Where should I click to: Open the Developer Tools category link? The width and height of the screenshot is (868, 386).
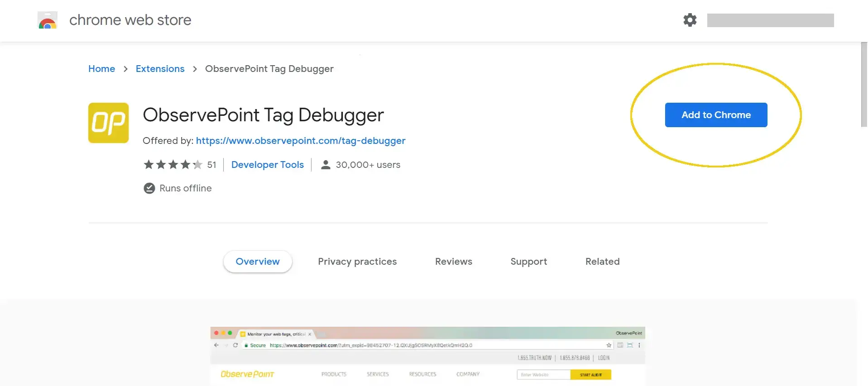267,165
